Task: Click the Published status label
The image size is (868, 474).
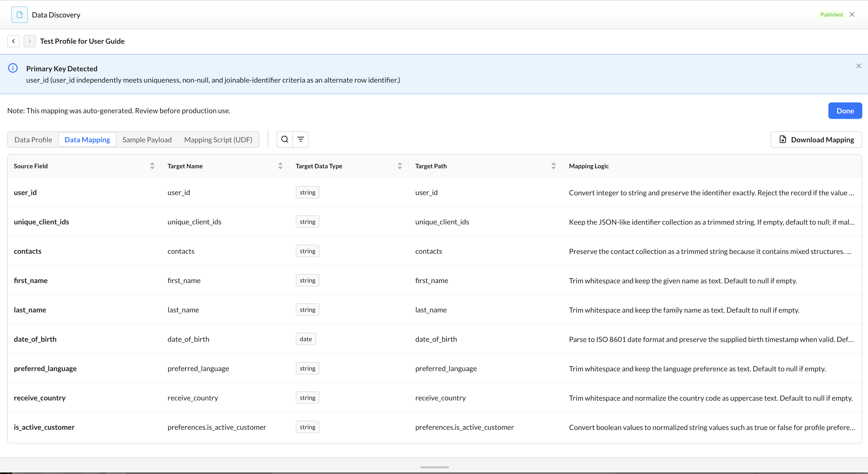Action: point(831,14)
